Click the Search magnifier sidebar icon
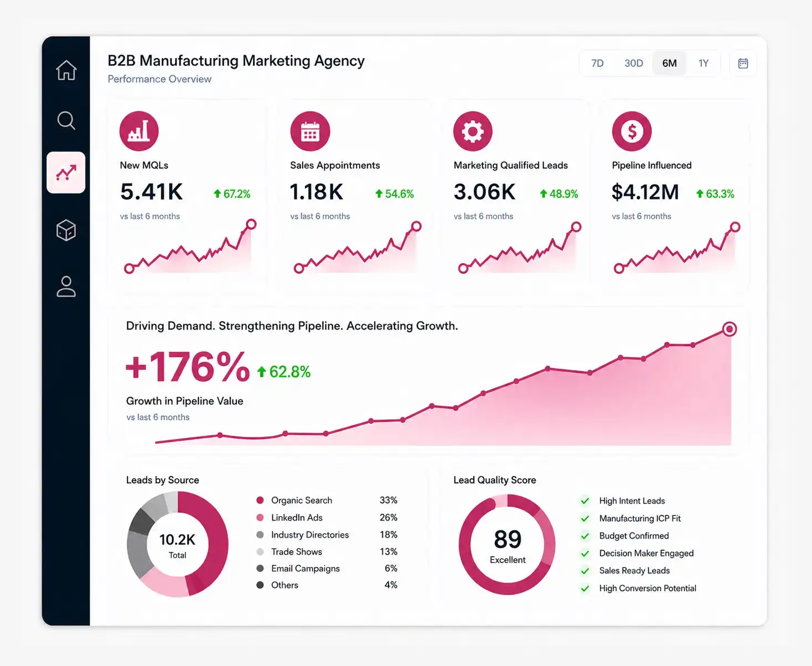 [x=66, y=120]
